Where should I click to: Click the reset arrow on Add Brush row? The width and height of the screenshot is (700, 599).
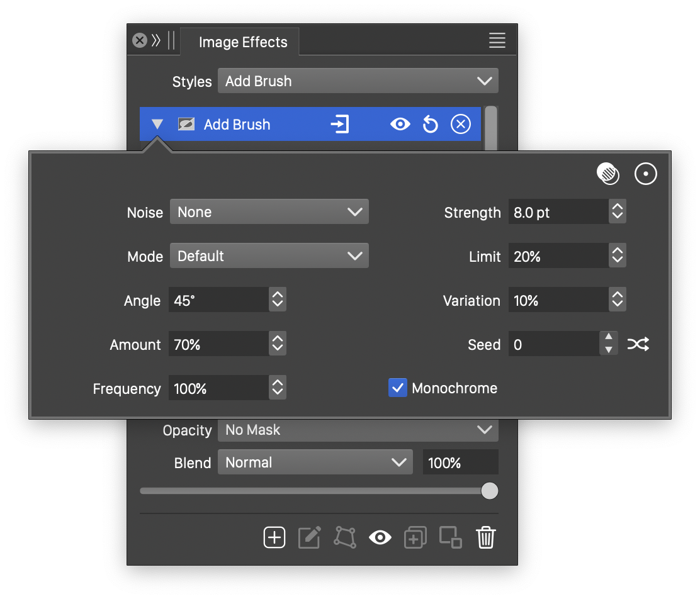[430, 125]
